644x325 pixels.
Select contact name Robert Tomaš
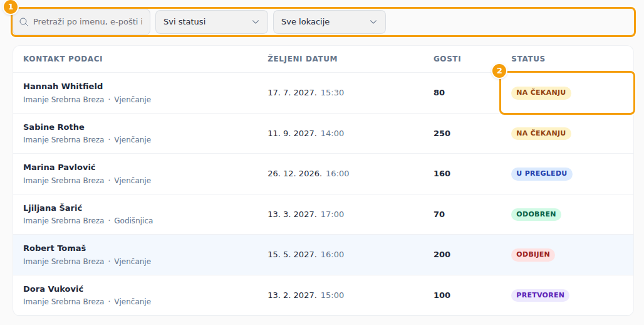tap(55, 248)
